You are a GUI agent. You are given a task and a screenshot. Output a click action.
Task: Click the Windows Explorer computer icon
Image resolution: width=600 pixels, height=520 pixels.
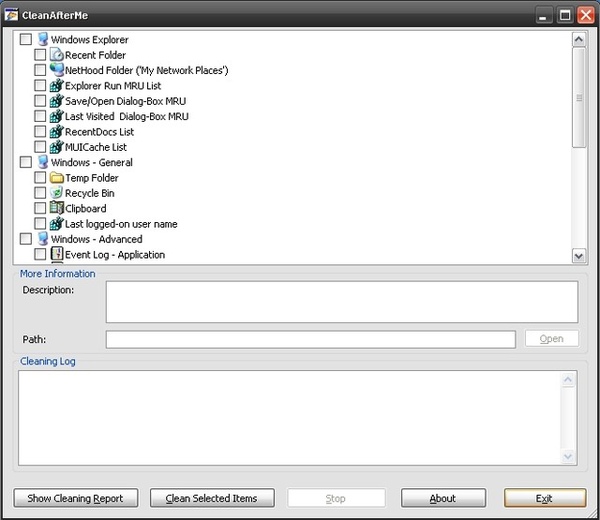[43, 39]
